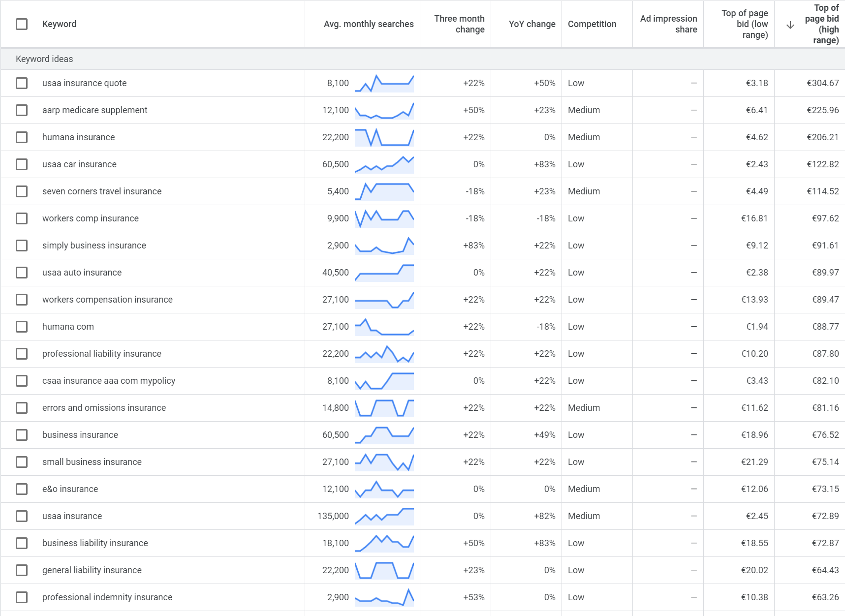Select the humana insurance row checkbox

click(x=22, y=137)
